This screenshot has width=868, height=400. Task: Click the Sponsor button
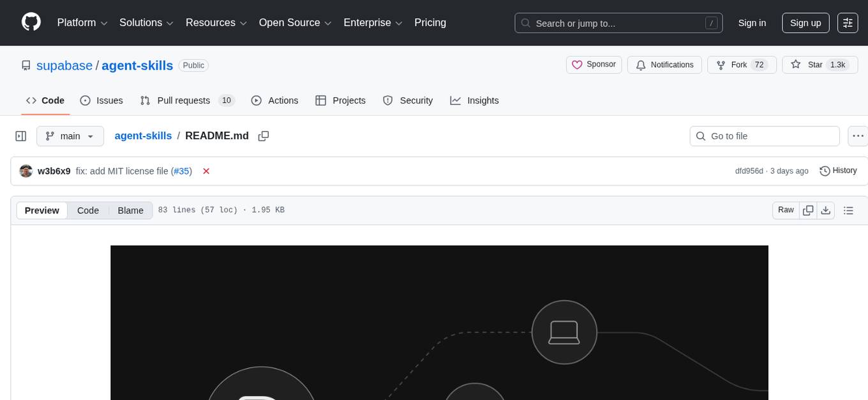point(594,65)
